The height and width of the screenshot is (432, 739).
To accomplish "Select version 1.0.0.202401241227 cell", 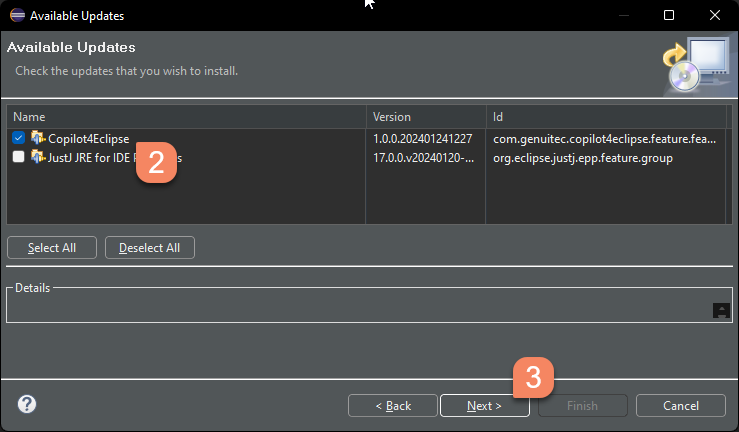I will (x=422, y=139).
